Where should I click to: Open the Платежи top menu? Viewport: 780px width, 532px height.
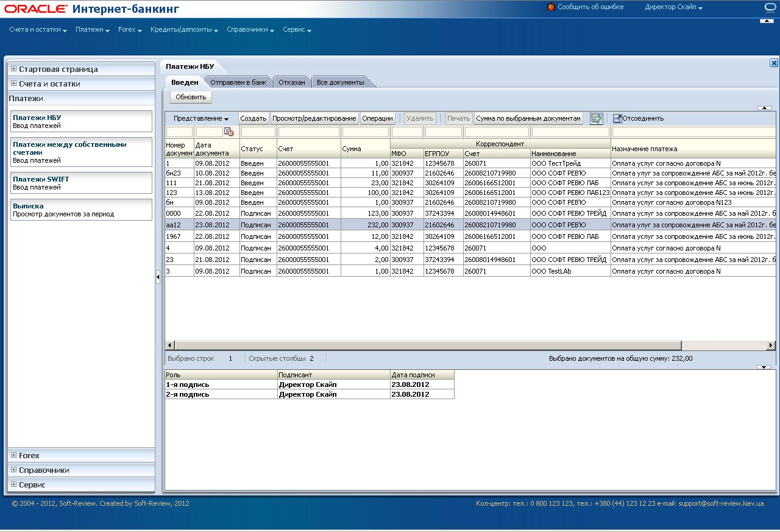coord(93,29)
